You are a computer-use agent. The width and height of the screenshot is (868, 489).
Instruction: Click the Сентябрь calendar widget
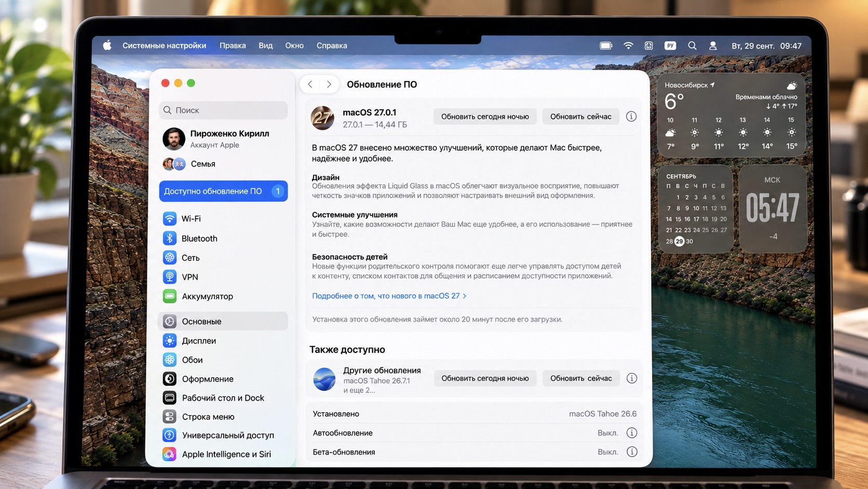pyautogui.click(x=695, y=209)
